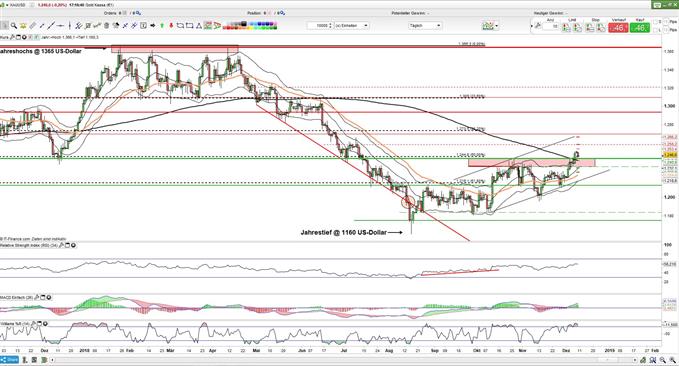Open the RSI indicator settings wrench
Viewport: 679px width, 366px height.
(x=61, y=246)
